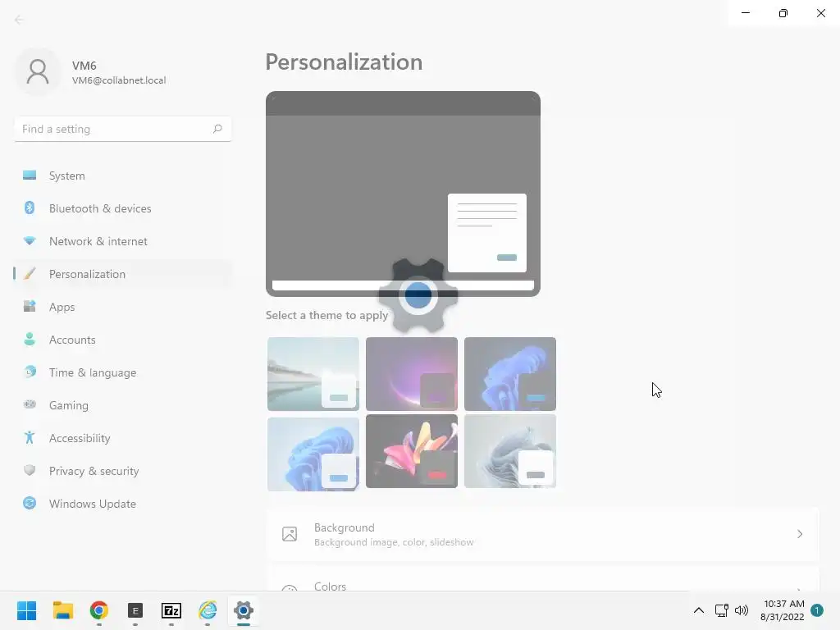Screen dimensions: 840x630
Task: Open System settings from sidebar
Action: 123,176
